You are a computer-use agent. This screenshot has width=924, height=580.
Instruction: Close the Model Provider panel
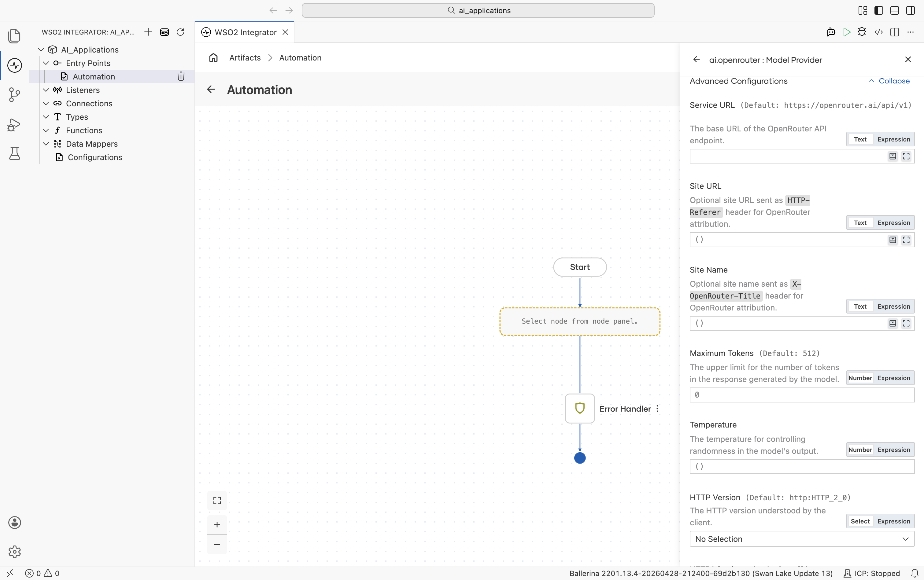(908, 60)
